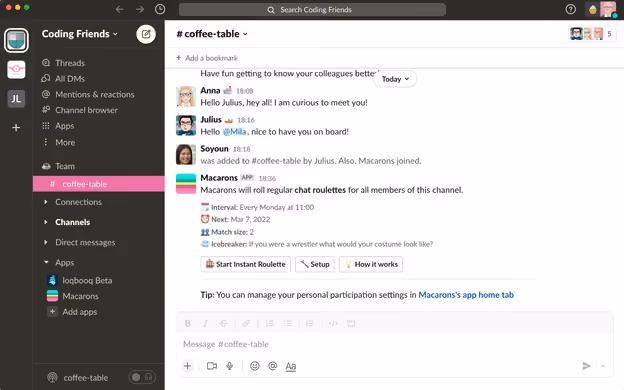The width and height of the screenshot is (624, 390).
Task: Open Julius's profile picture
Action: point(186,125)
